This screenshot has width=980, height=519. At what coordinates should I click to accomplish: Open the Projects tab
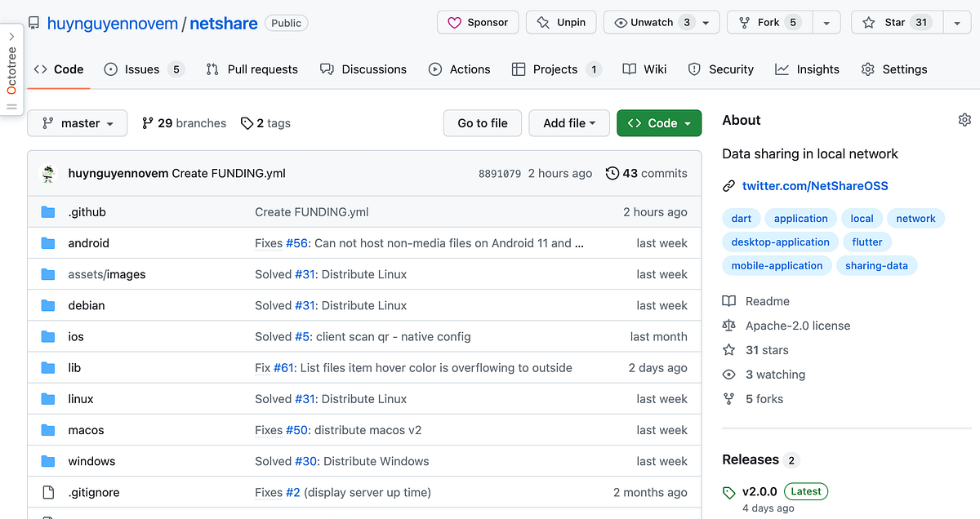(x=557, y=69)
